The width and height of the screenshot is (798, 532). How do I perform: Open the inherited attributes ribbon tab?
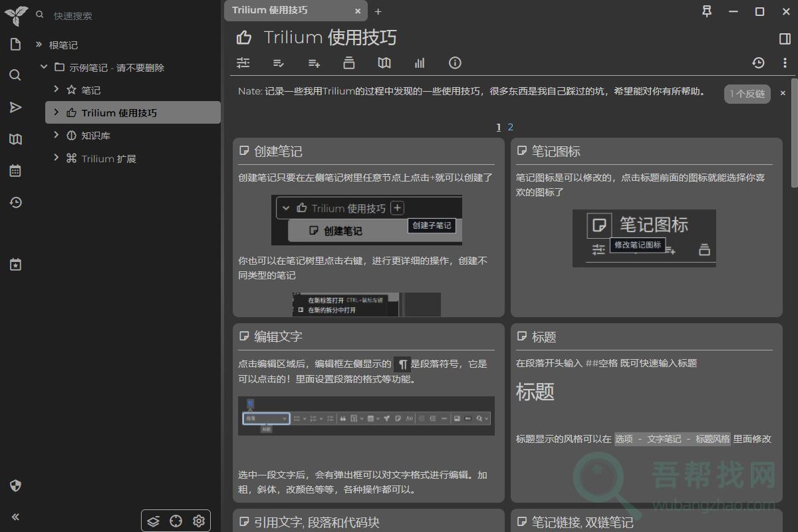(x=349, y=63)
